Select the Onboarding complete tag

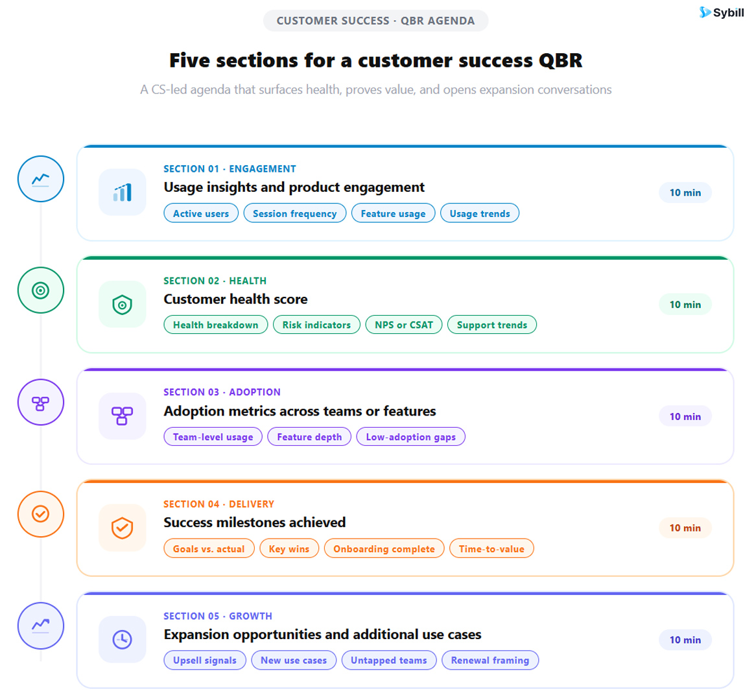click(384, 548)
